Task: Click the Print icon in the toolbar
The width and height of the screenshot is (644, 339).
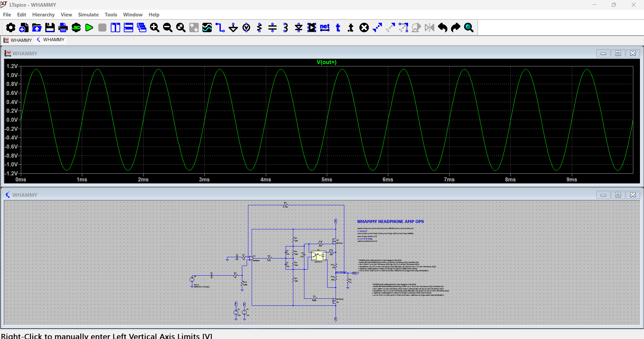Action: point(63,27)
